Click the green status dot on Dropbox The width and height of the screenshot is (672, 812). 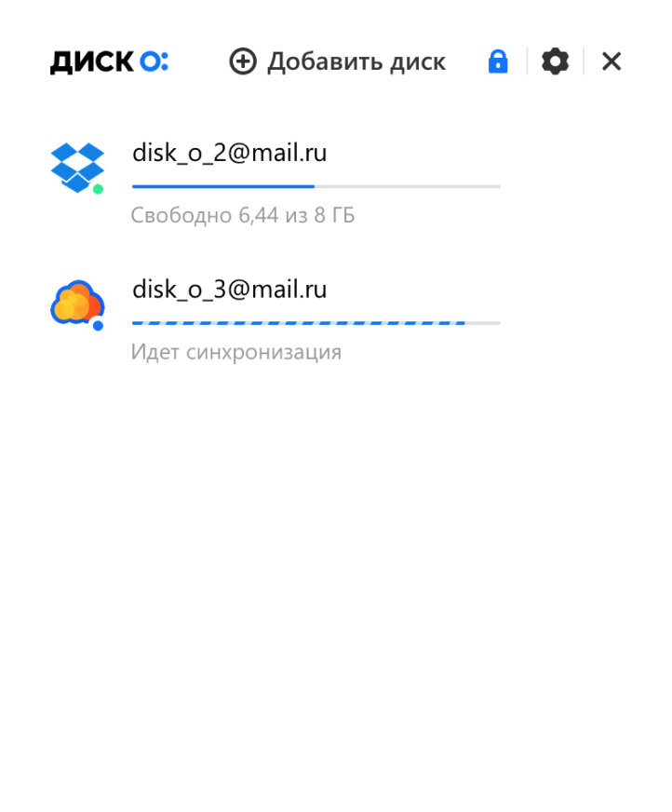click(x=98, y=189)
